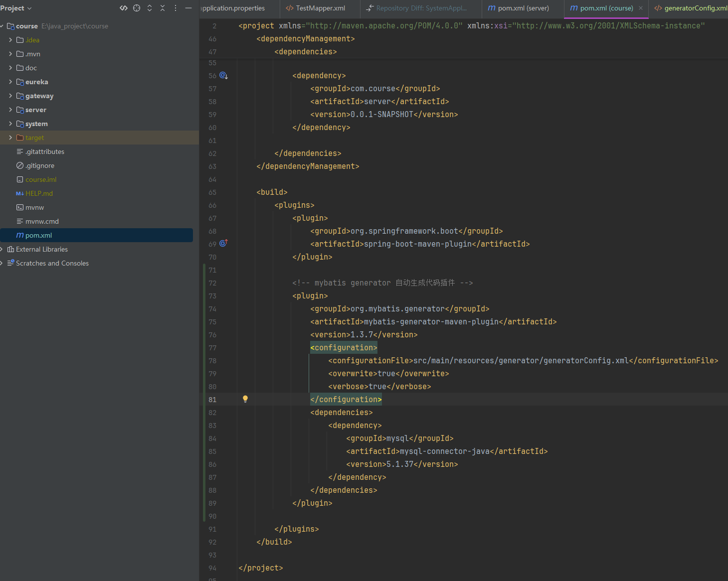Click the light bulb intention icon
This screenshot has height=581, width=728.
(245, 399)
